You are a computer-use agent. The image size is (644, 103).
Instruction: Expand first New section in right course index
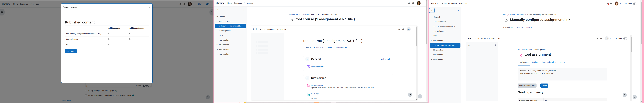(x=432, y=41)
